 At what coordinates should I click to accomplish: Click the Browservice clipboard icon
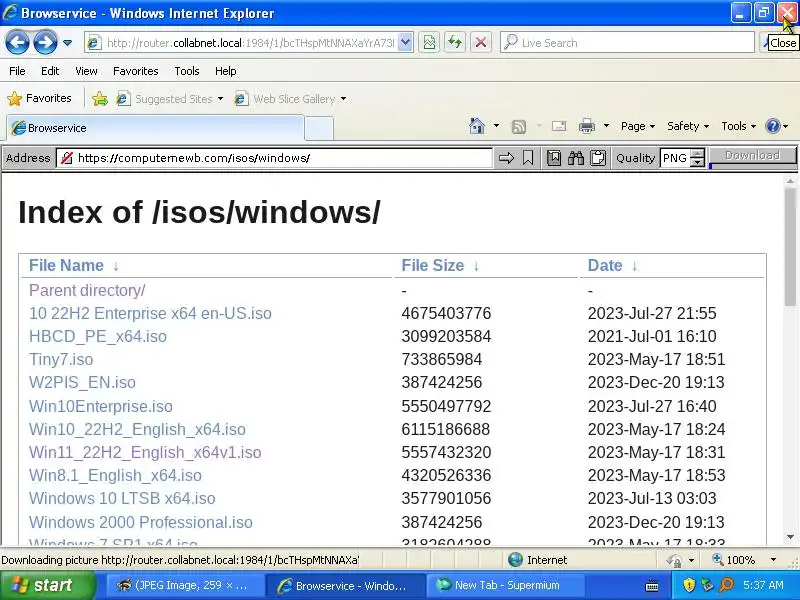(x=597, y=158)
